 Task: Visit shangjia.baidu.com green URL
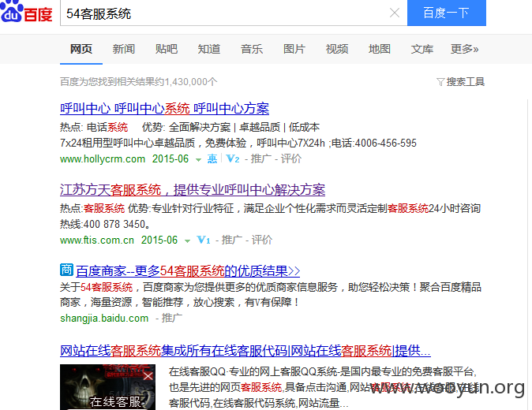pyautogui.click(x=104, y=319)
